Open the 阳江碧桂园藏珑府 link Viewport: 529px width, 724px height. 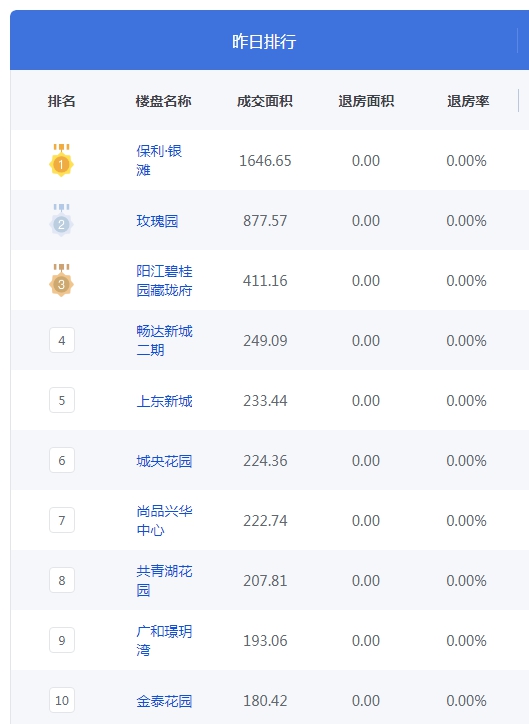pos(164,280)
